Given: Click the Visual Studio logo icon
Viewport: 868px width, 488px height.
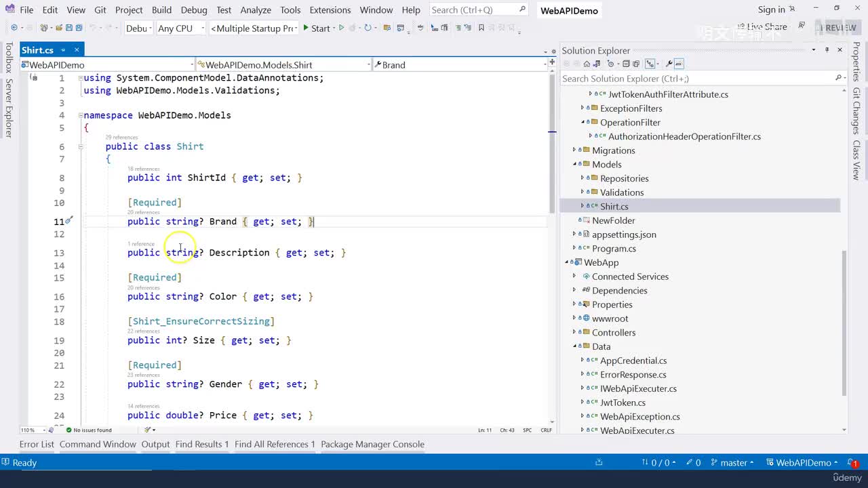Looking at the screenshot, I should (9, 9).
